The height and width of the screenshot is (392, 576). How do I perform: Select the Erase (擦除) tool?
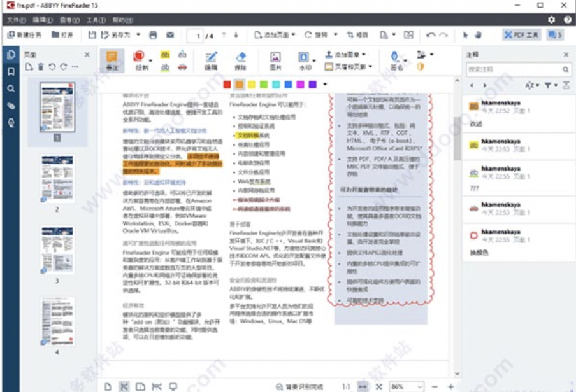[241, 61]
